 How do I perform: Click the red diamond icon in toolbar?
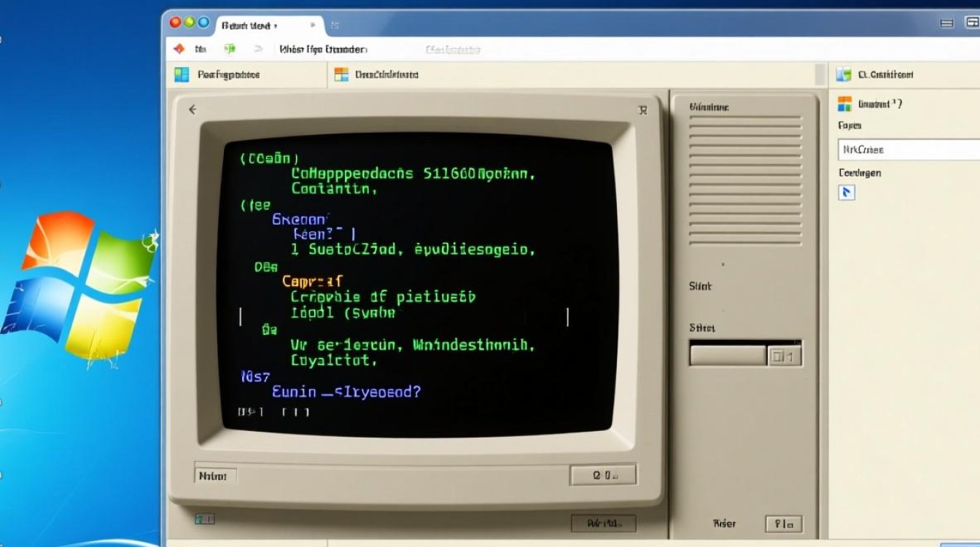[x=179, y=49]
